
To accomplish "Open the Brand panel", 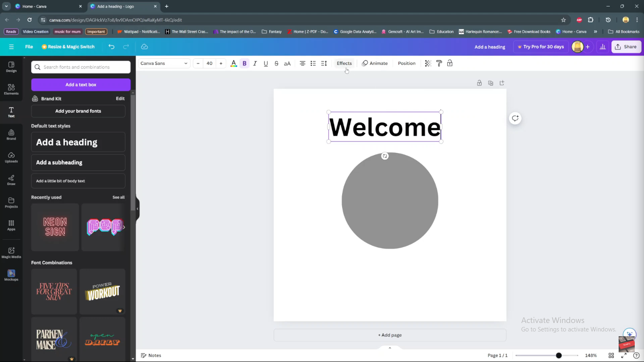I will click(x=11, y=135).
